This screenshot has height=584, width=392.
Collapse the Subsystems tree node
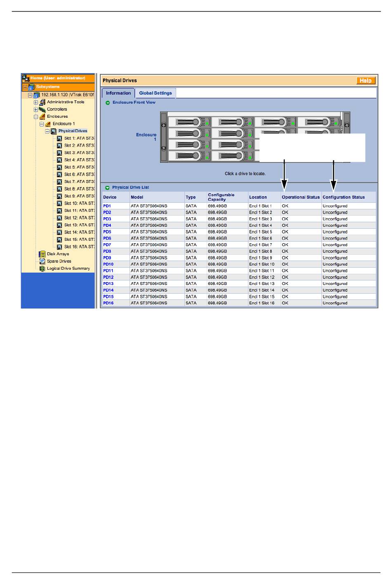[25, 87]
